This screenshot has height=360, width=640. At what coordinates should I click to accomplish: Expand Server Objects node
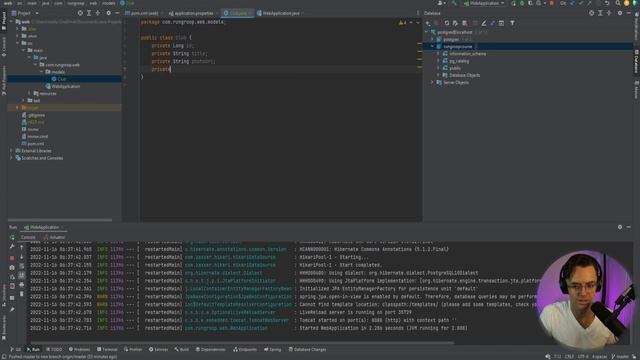432,82
